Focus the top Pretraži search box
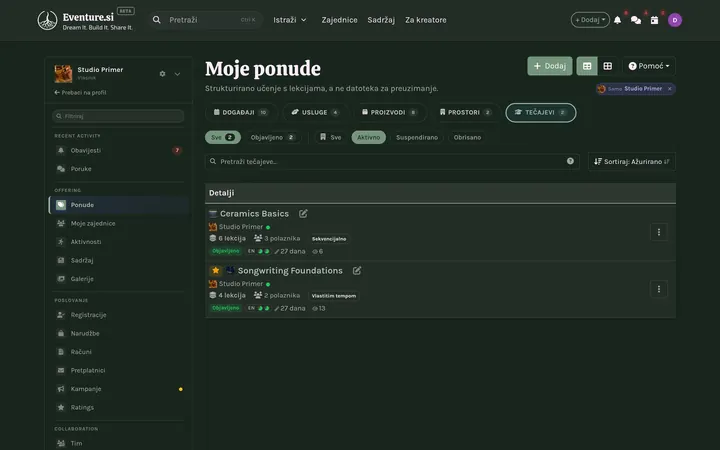The width and height of the screenshot is (720, 450). [x=205, y=20]
